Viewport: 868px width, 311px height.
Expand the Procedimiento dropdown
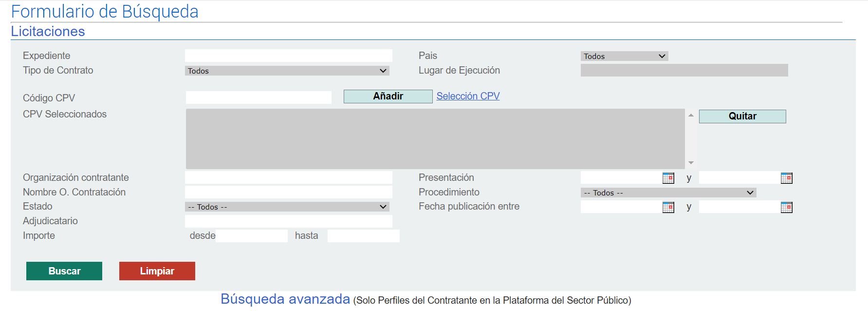click(668, 193)
